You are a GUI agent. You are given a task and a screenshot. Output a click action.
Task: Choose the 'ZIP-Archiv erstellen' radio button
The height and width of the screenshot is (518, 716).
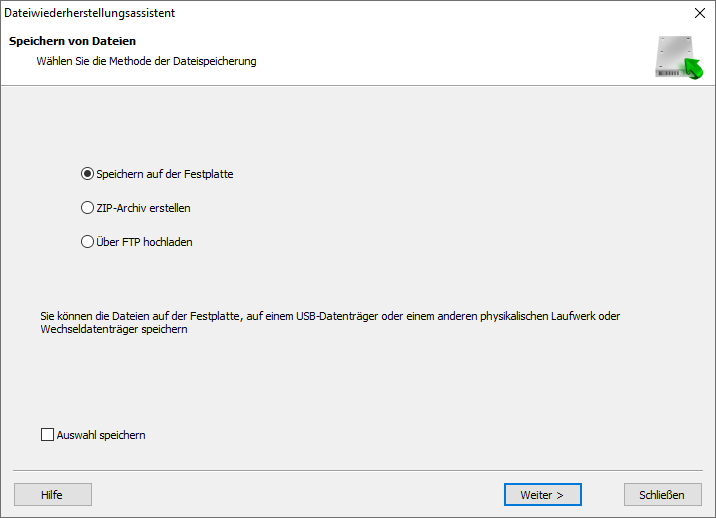tap(87, 208)
